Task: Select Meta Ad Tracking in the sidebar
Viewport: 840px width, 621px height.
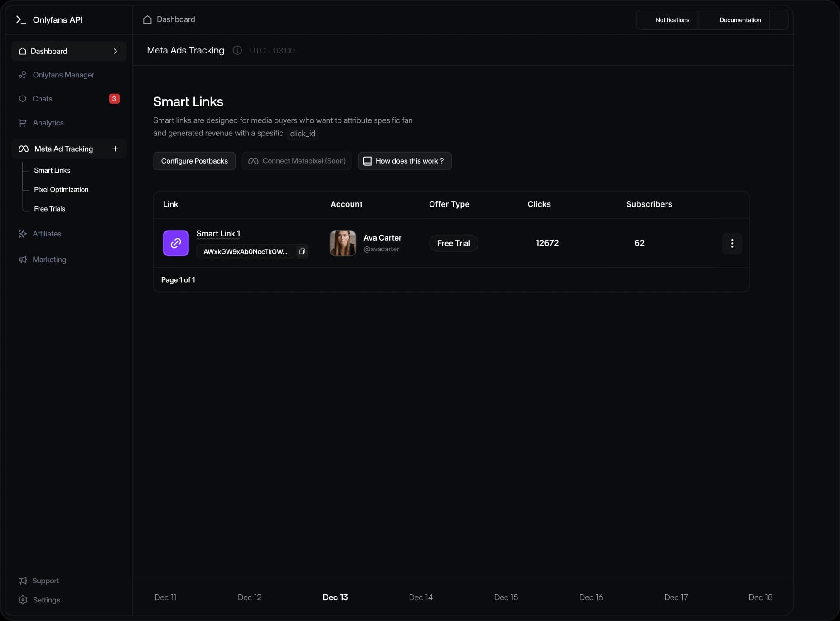Action: tap(69, 149)
